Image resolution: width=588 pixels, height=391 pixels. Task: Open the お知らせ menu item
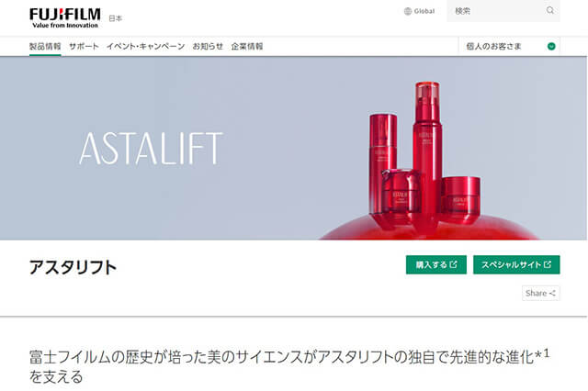coord(208,47)
